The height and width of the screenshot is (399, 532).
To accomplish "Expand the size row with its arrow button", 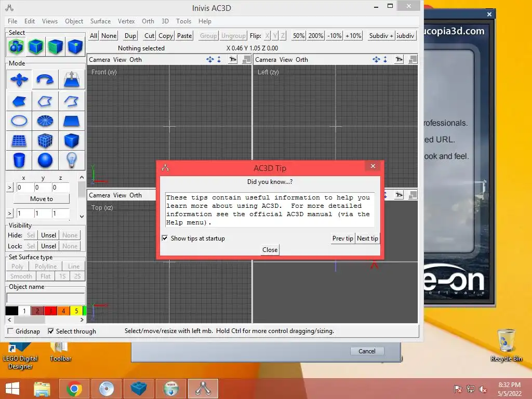I will [x=9, y=214].
